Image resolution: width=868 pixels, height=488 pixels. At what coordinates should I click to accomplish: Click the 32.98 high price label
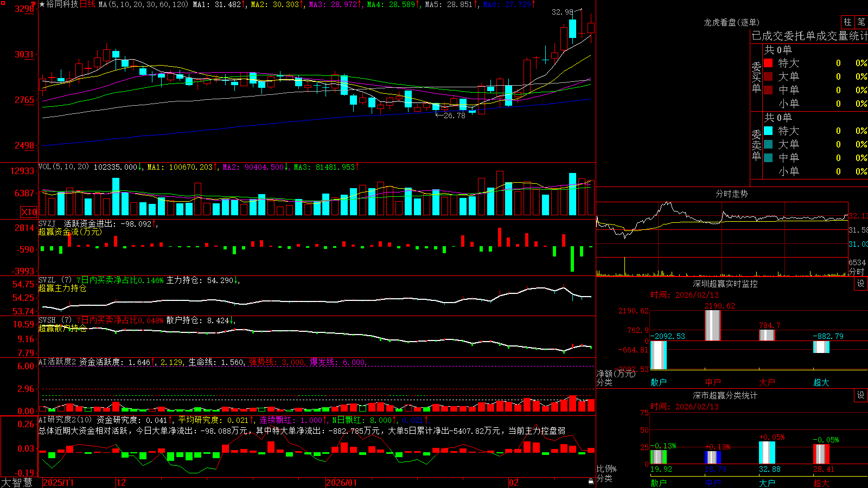(562, 12)
